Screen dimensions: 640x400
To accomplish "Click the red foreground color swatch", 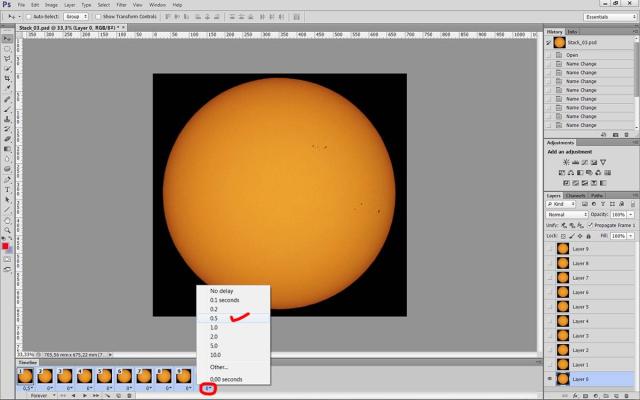I will [x=5, y=245].
